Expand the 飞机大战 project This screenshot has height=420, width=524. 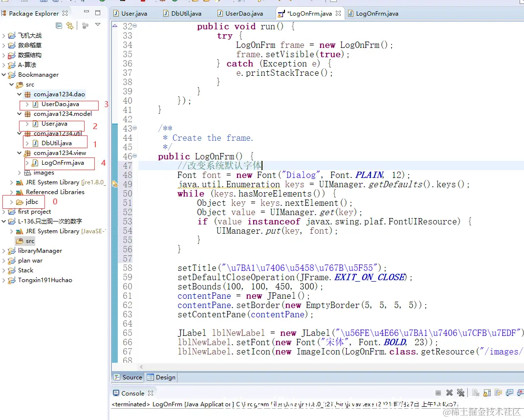click(4, 35)
